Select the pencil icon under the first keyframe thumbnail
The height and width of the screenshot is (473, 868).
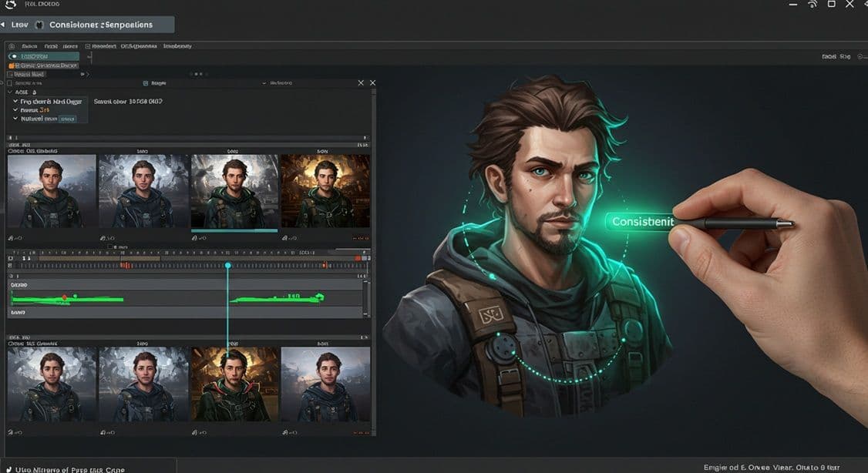[x=11, y=237]
